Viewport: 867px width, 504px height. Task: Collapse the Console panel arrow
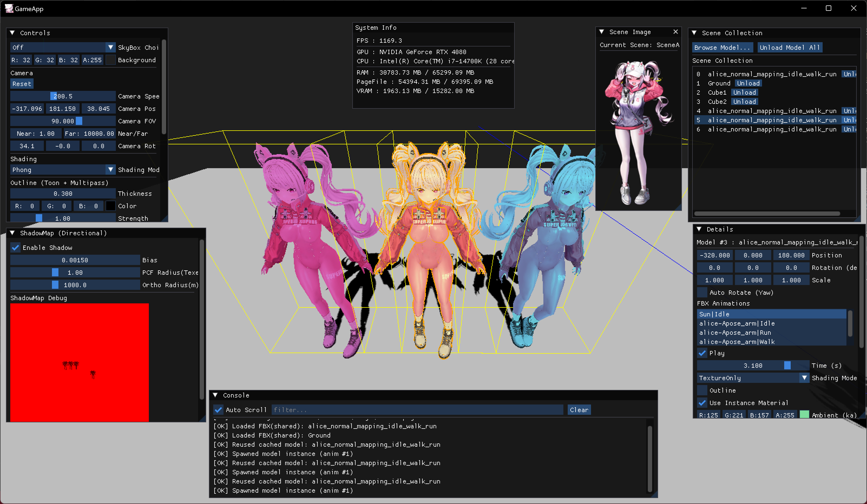(215, 395)
